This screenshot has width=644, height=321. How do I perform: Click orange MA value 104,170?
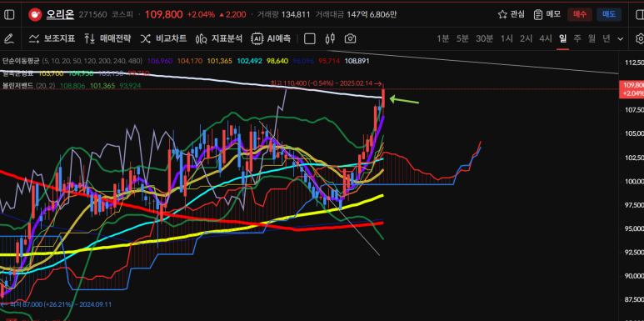click(x=190, y=61)
